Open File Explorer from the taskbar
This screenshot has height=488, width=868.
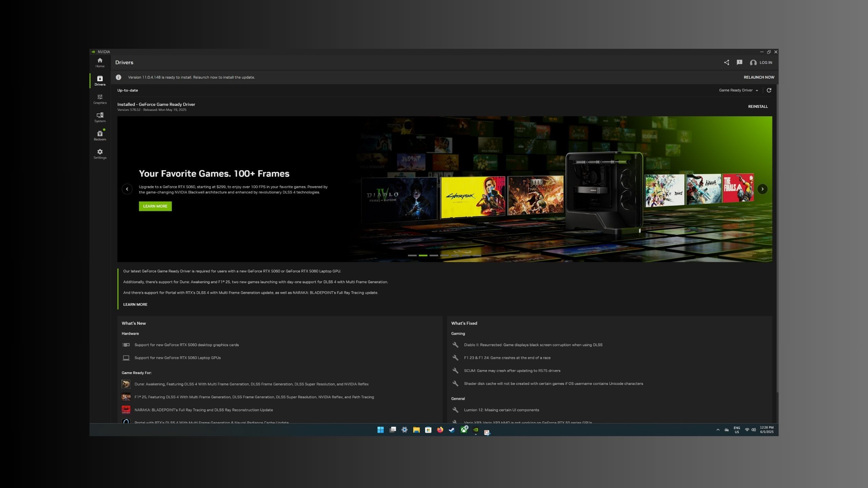point(416,430)
